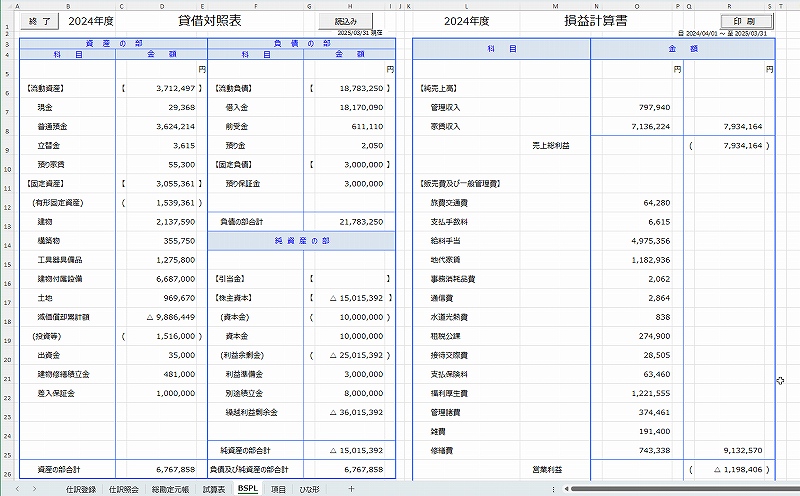Switch to the ひな形 sheet tab
The height and width of the screenshot is (496, 800).
click(309, 488)
